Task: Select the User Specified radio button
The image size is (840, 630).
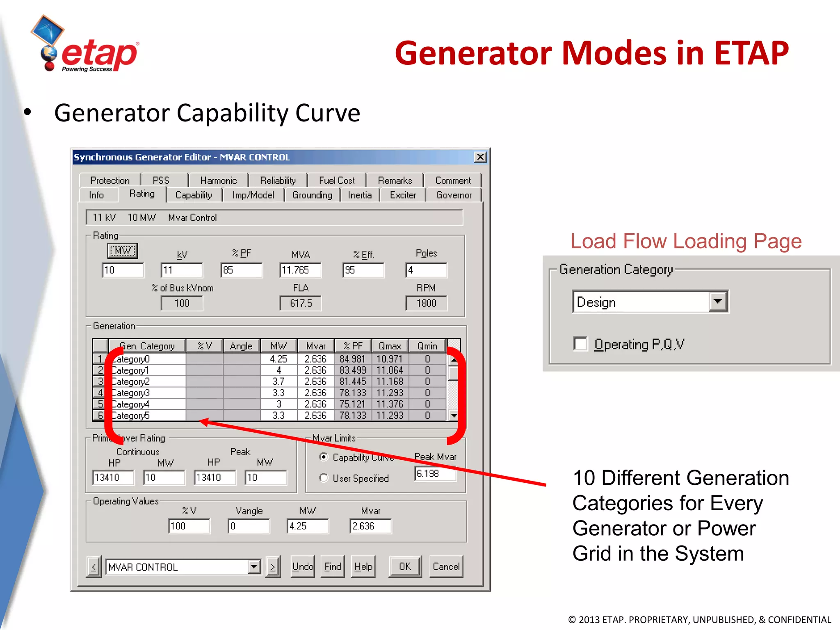Action: tap(324, 478)
